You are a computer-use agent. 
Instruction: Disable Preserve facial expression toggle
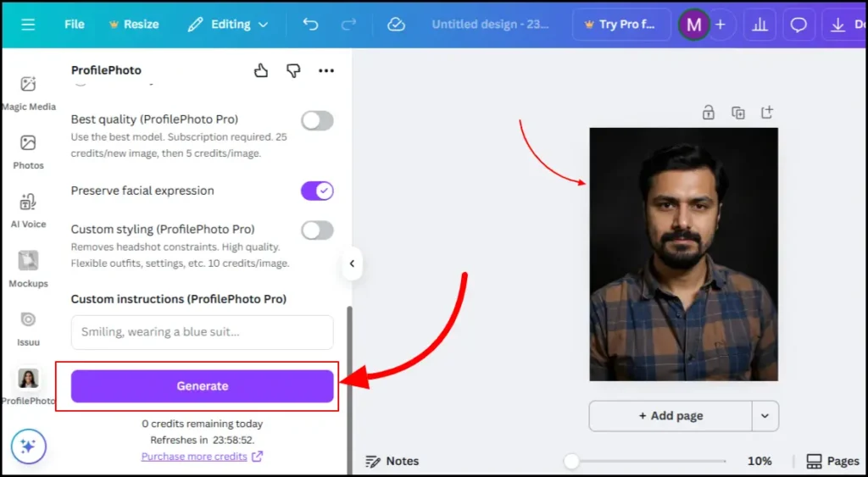pos(317,191)
